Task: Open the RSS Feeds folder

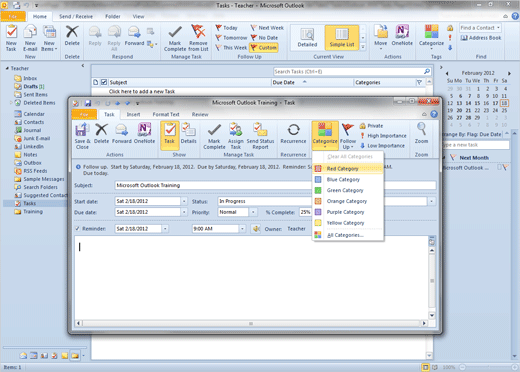Action: click(31, 171)
